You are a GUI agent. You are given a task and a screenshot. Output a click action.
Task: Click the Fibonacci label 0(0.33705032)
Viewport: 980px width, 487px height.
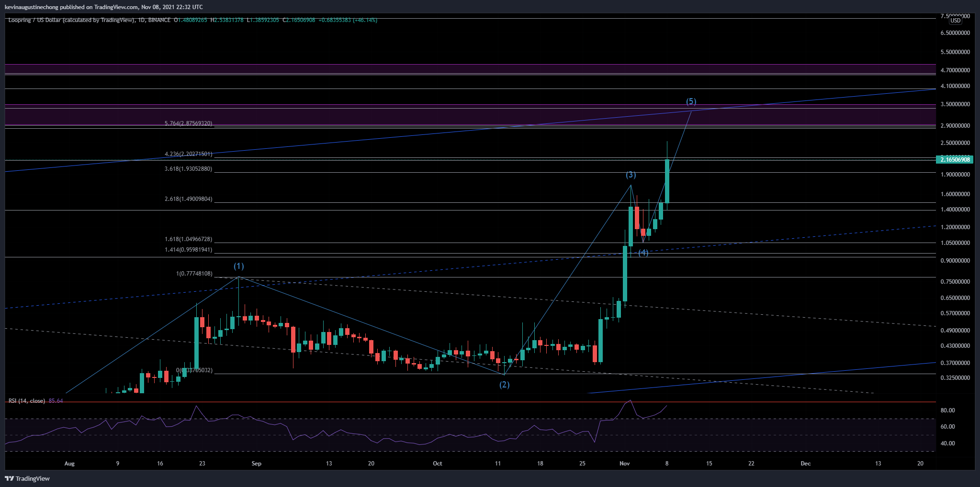tap(194, 370)
